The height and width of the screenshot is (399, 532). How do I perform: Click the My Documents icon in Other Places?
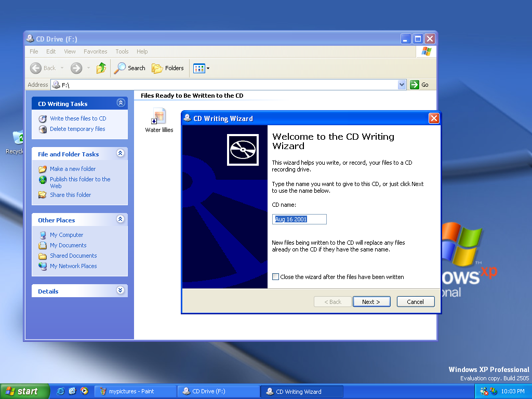43,245
